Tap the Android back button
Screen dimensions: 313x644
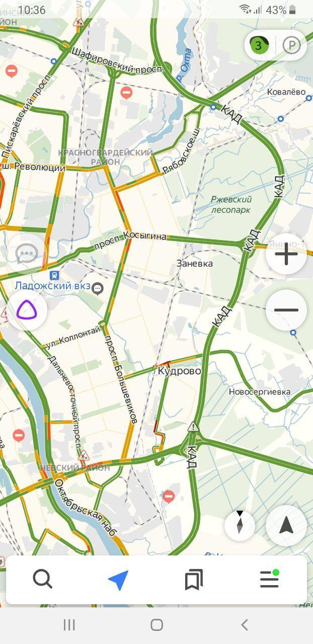pyautogui.click(x=245, y=625)
